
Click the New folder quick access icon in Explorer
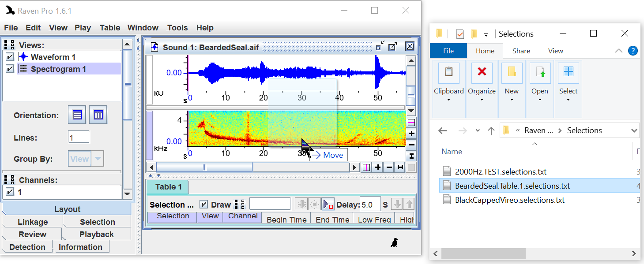click(474, 34)
